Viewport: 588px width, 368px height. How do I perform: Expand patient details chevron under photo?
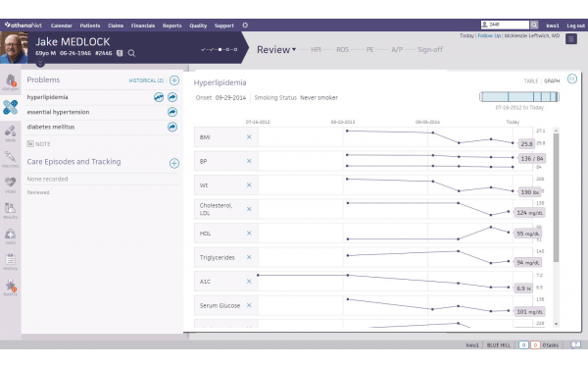coord(40,64)
